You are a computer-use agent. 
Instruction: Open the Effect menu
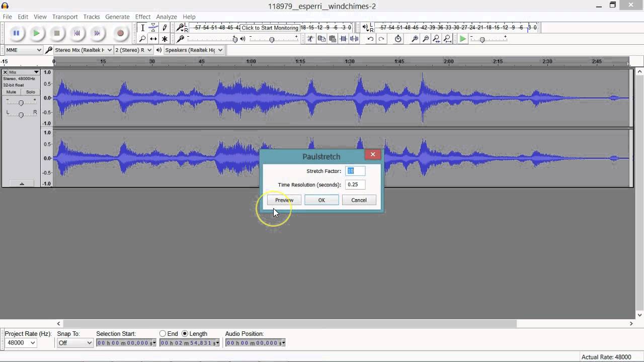(x=143, y=17)
